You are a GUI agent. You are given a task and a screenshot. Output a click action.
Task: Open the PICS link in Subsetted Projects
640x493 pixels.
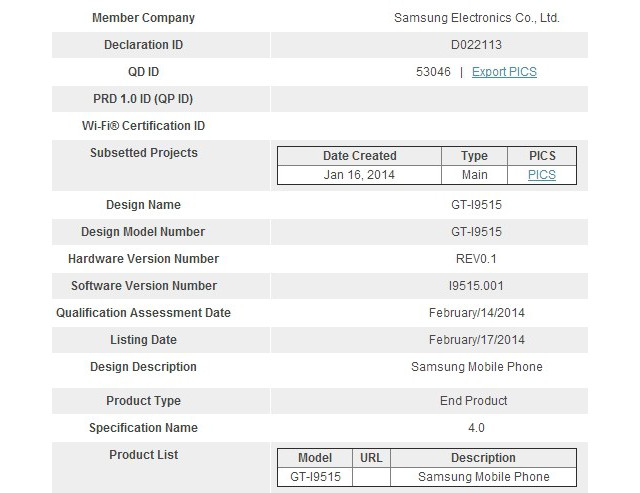(542, 175)
